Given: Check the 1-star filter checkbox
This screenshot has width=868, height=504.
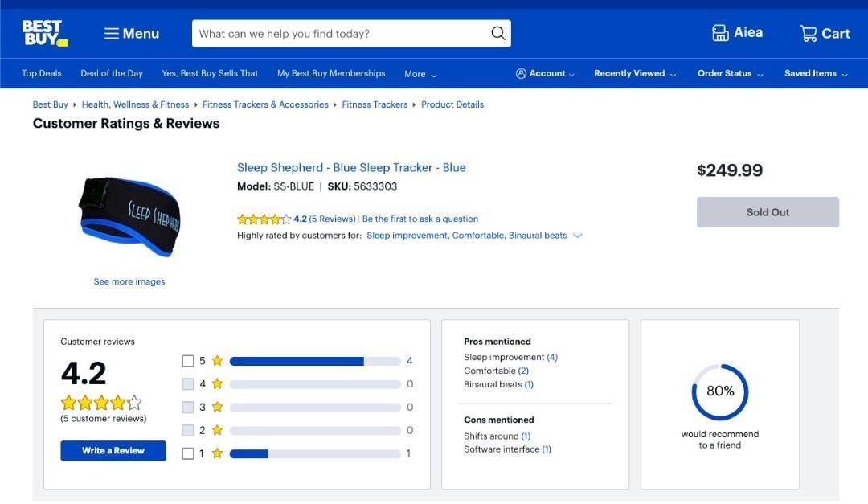Looking at the screenshot, I should [x=188, y=453].
